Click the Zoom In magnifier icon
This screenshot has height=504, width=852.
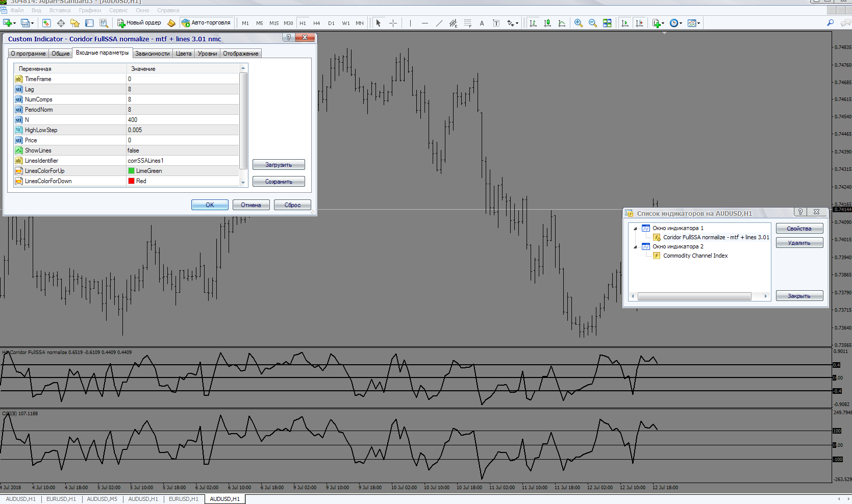(x=578, y=23)
